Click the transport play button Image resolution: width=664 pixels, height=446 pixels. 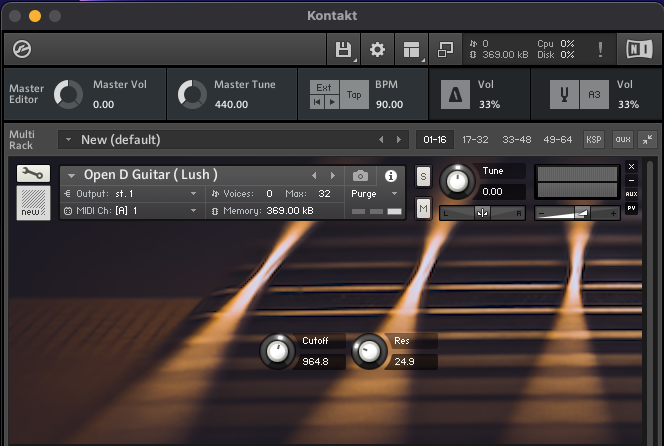pos(332,102)
